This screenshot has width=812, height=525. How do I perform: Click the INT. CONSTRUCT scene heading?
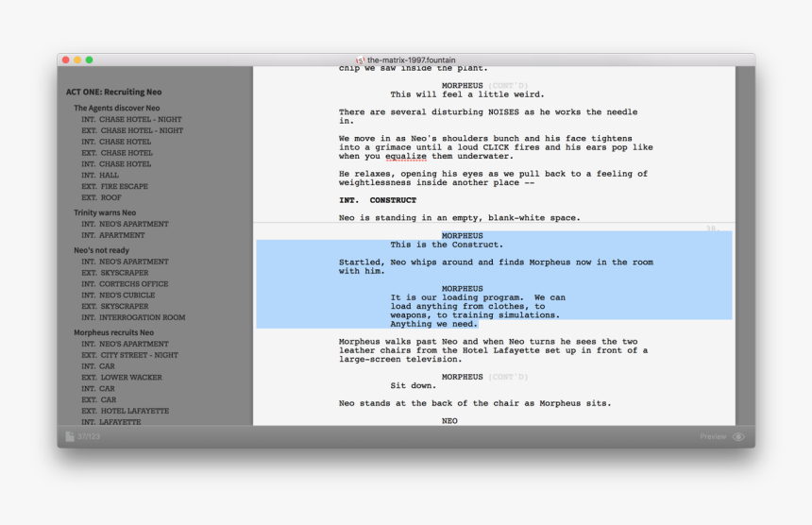(x=378, y=200)
